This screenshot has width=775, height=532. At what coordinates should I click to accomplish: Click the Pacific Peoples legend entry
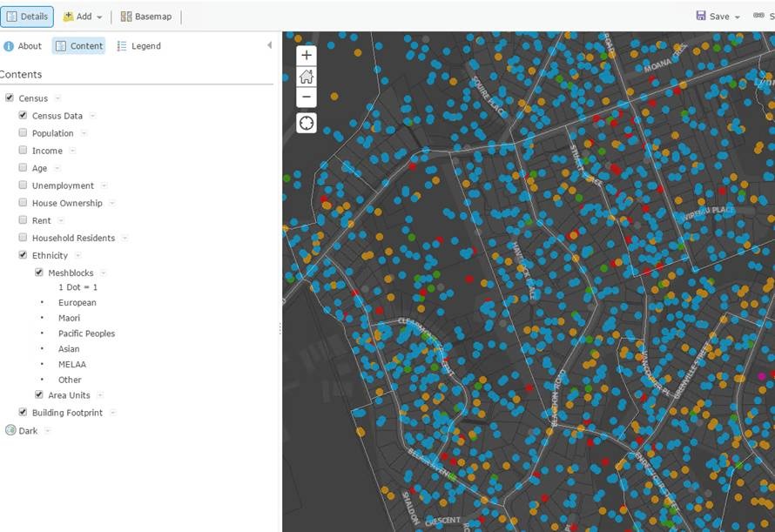click(86, 333)
